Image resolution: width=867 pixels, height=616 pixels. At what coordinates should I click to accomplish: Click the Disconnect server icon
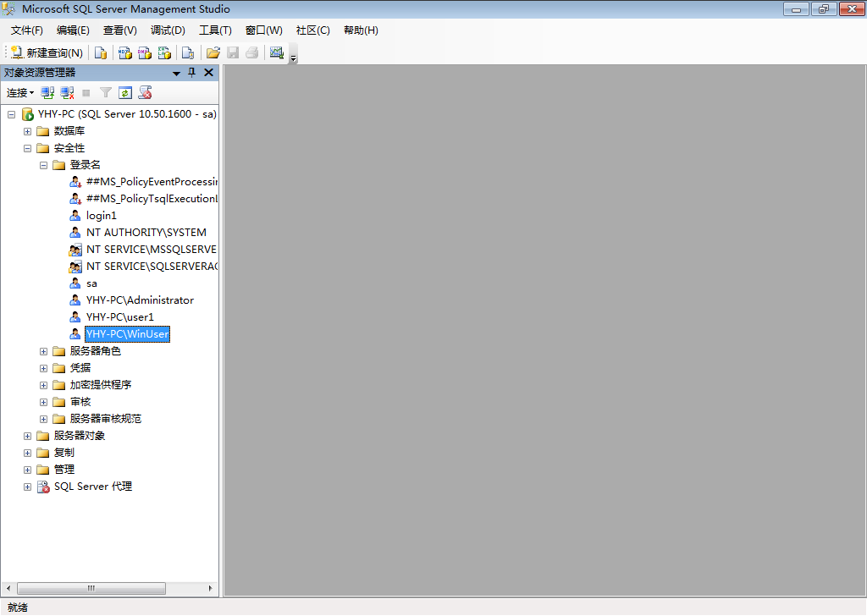[x=68, y=93]
